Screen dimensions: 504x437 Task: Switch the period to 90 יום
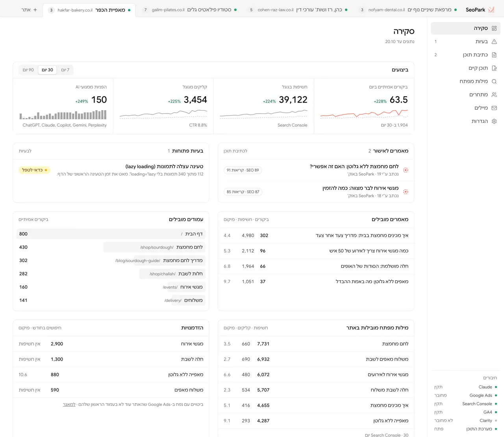point(28,70)
